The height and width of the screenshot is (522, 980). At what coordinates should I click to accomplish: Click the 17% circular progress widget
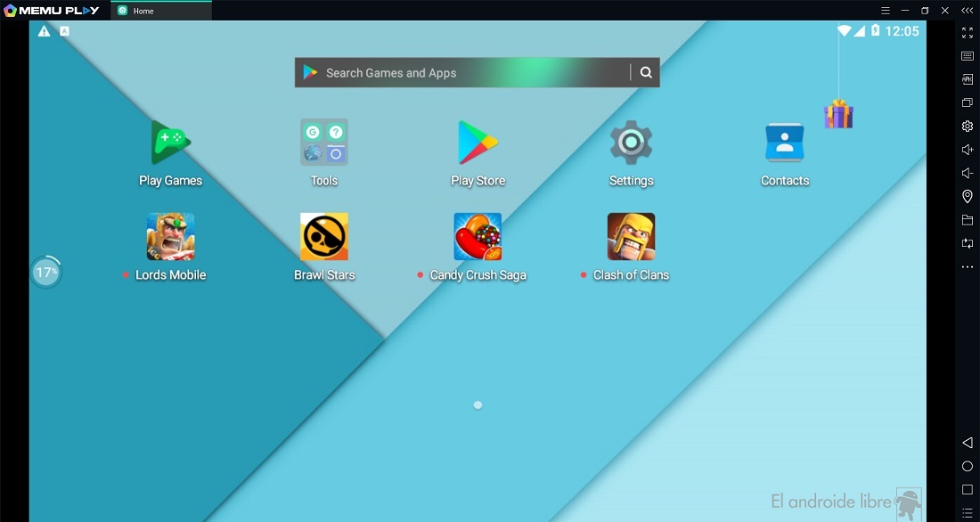click(46, 272)
